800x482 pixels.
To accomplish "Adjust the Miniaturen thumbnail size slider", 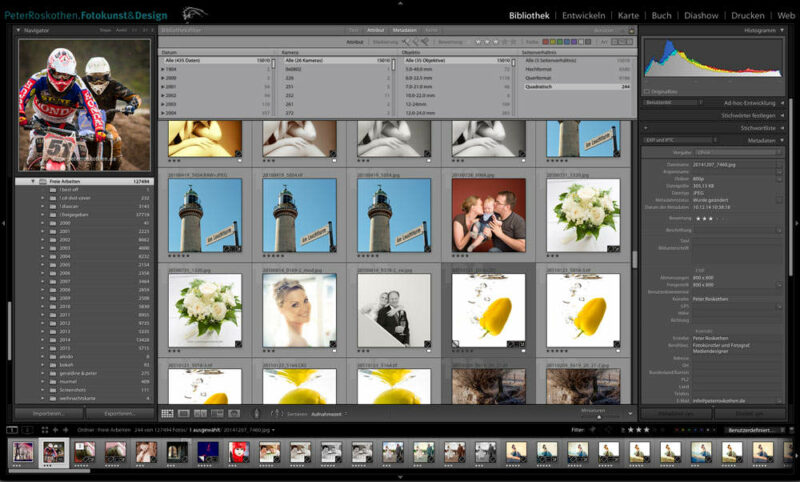I will 599,416.
